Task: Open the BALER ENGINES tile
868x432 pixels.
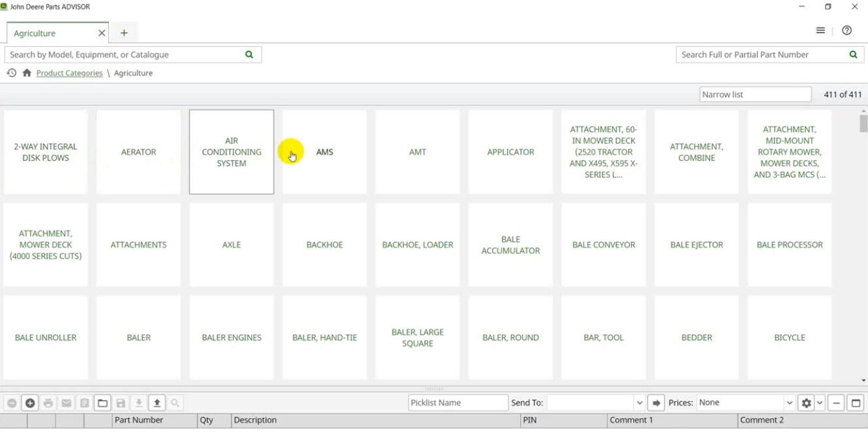Action: [232, 337]
